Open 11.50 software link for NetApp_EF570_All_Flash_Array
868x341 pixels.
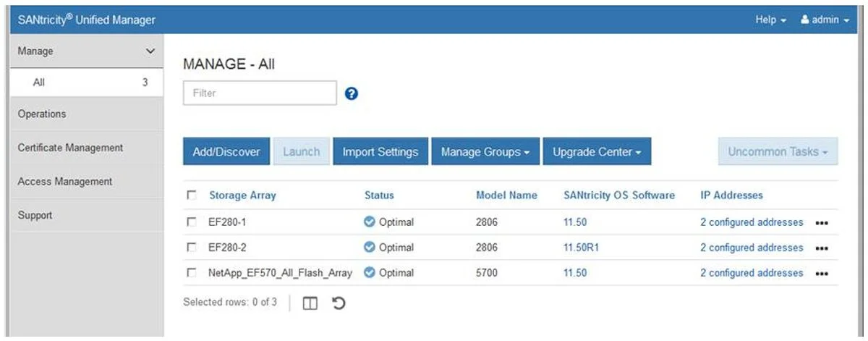575,273
